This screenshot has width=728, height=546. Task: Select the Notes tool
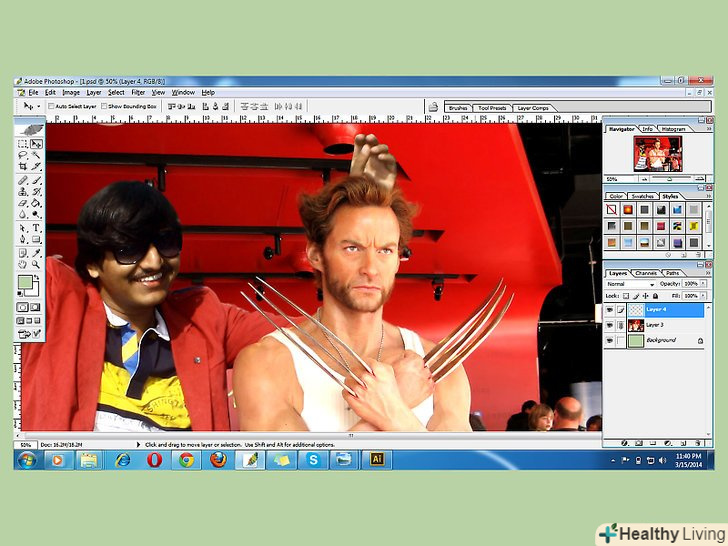click(x=23, y=253)
